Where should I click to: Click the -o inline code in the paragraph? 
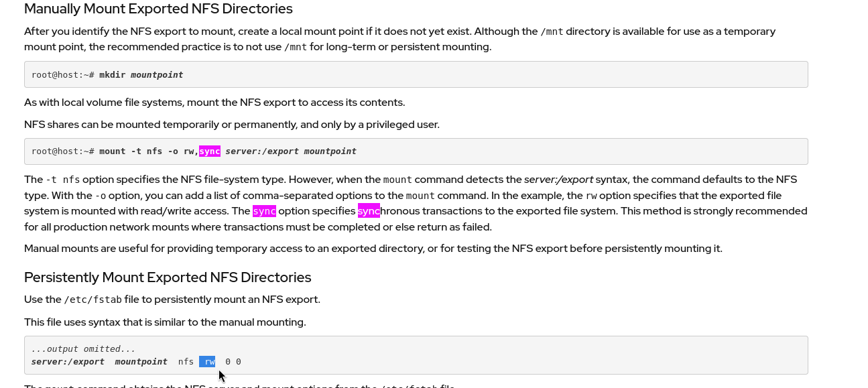101,196
